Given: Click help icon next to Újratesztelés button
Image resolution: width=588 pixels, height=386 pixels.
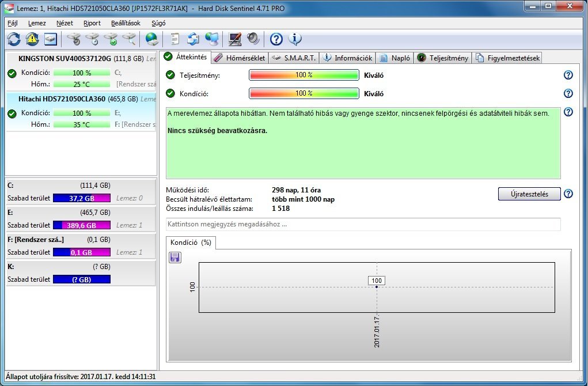Looking at the screenshot, I should [568, 194].
